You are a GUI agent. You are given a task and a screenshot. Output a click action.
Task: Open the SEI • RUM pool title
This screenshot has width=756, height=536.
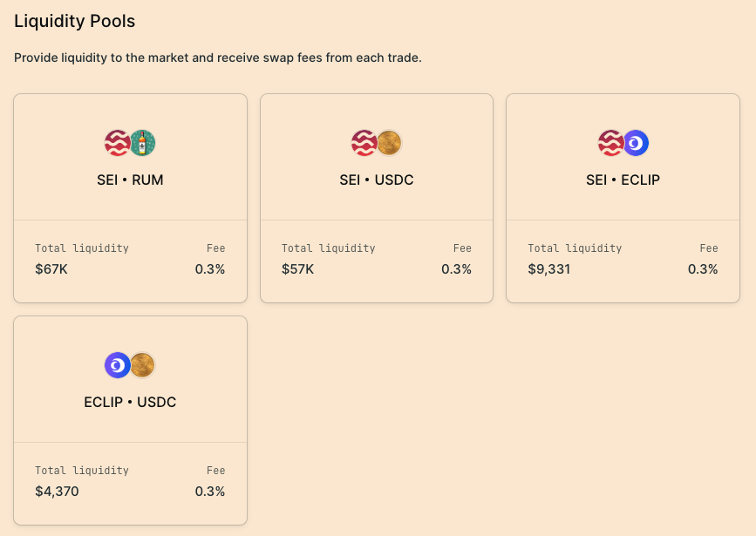130,180
